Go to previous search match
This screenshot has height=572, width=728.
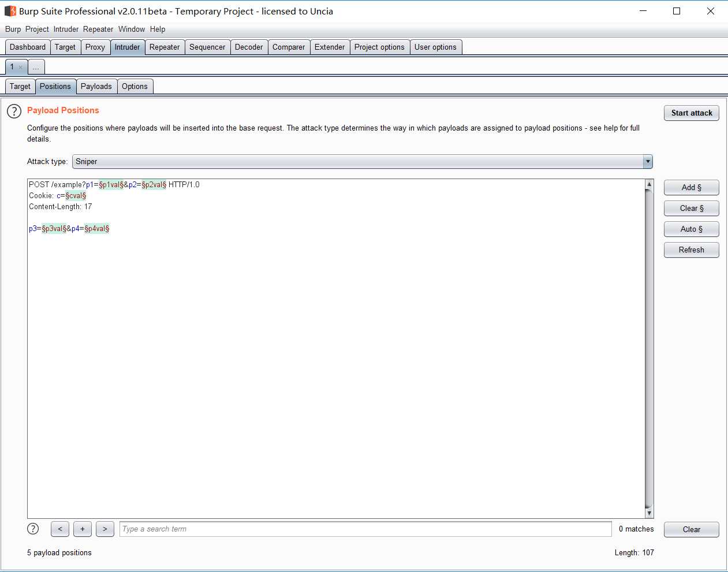coord(60,529)
